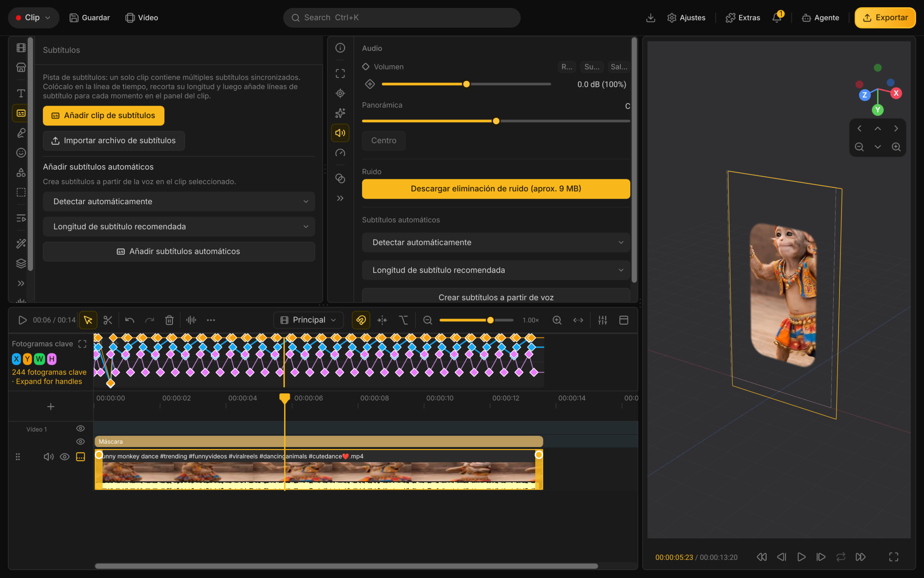Toggle the X keyframe channel badge
This screenshot has height=578, width=924.
point(16,359)
